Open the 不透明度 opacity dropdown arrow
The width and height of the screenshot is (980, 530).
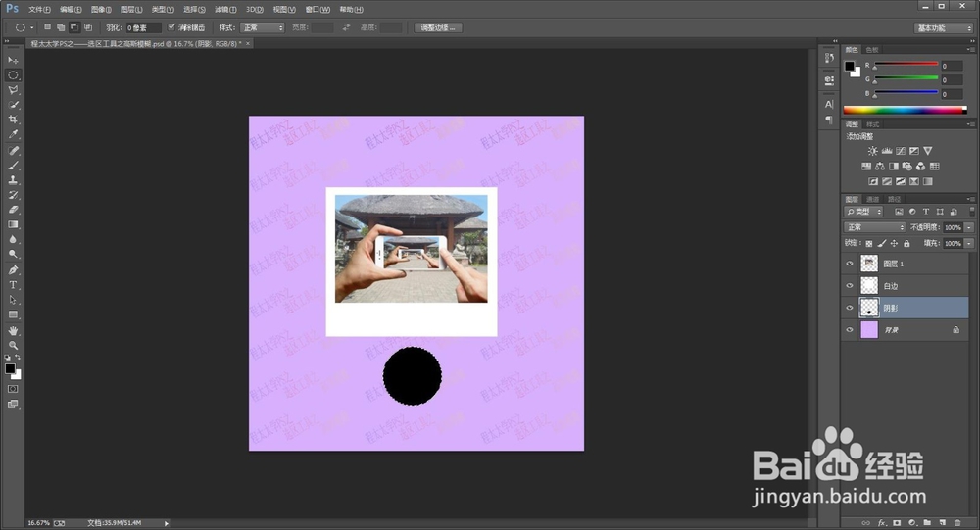click(x=969, y=227)
